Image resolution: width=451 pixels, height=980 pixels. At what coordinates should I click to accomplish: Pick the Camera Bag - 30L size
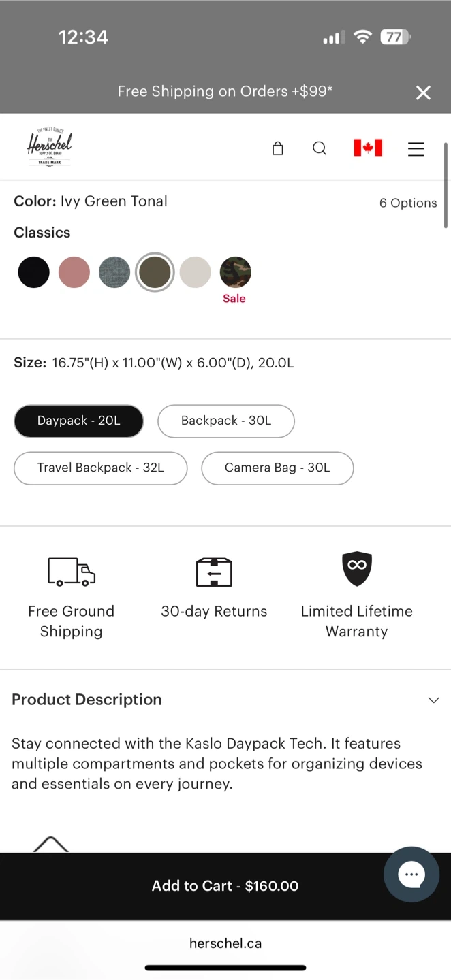[277, 468]
